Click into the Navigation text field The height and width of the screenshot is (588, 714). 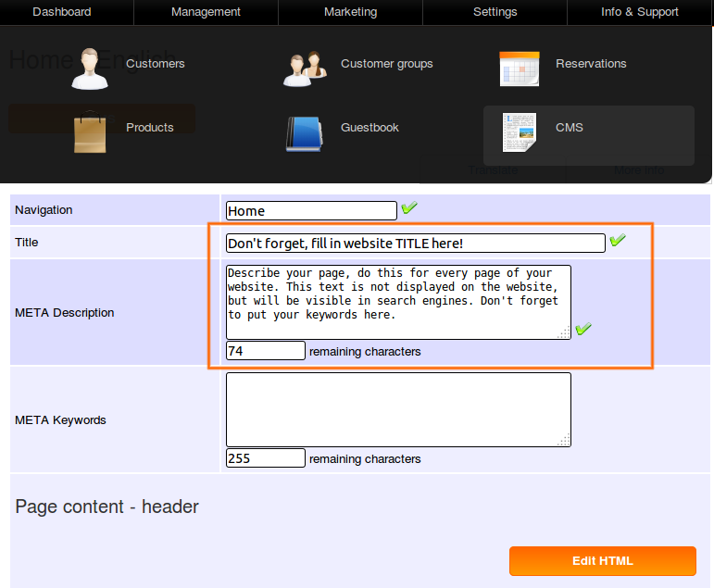310,211
